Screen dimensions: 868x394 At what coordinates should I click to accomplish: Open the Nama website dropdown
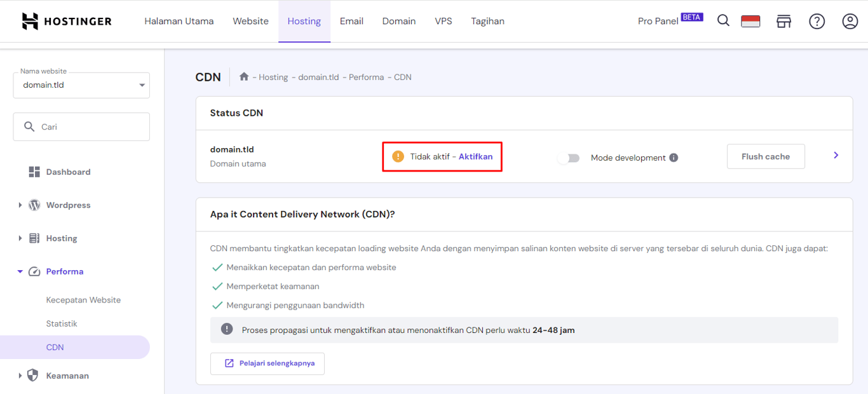pos(81,85)
